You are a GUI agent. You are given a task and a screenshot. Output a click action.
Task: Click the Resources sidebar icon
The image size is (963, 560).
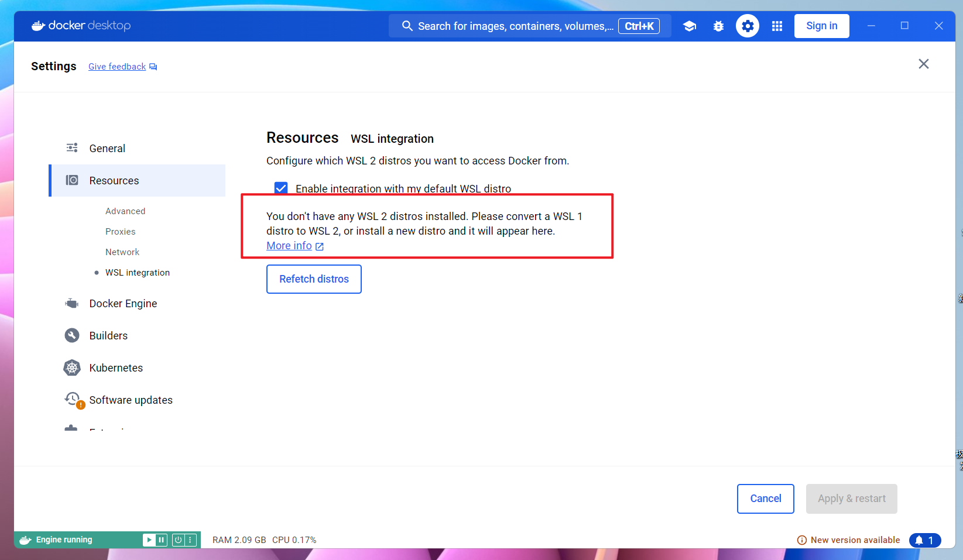coord(72,180)
